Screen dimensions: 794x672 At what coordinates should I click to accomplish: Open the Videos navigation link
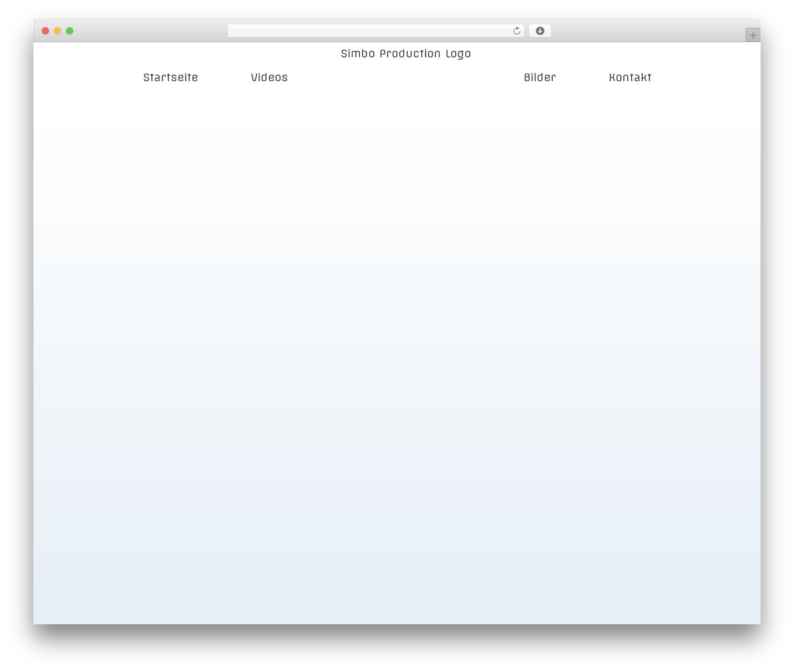click(269, 77)
